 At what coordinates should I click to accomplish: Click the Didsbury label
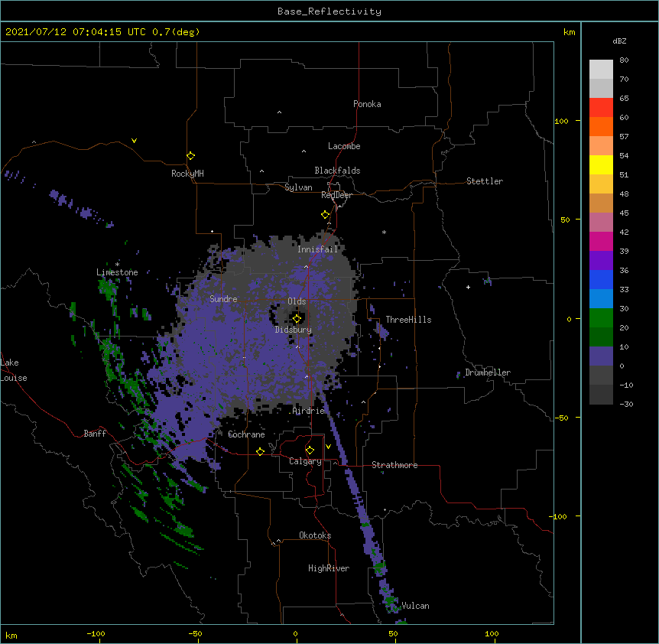click(x=294, y=330)
